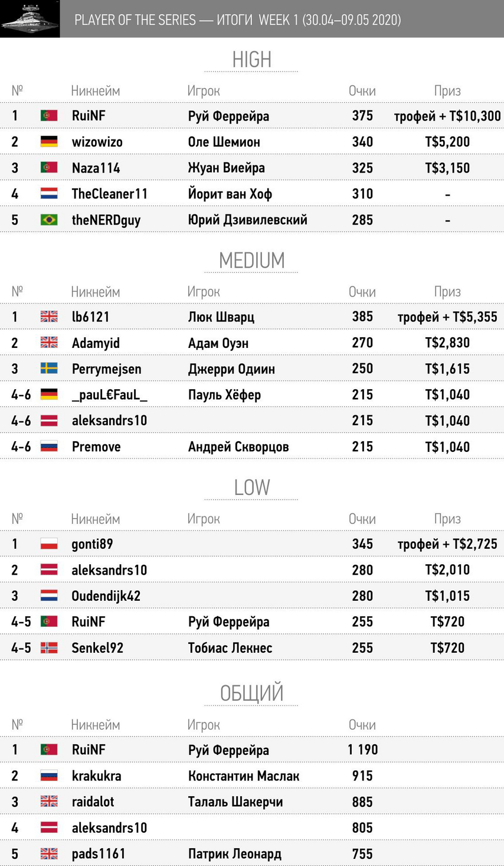The width and height of the screenshot is (504, 866).
Task: Click nickname pads1161 in overall table
Action: 99,854
